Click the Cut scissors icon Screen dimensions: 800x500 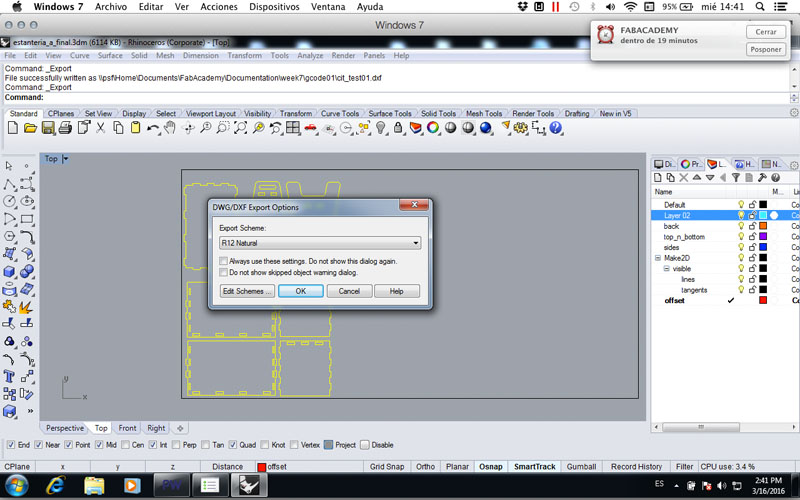[101, 128]
